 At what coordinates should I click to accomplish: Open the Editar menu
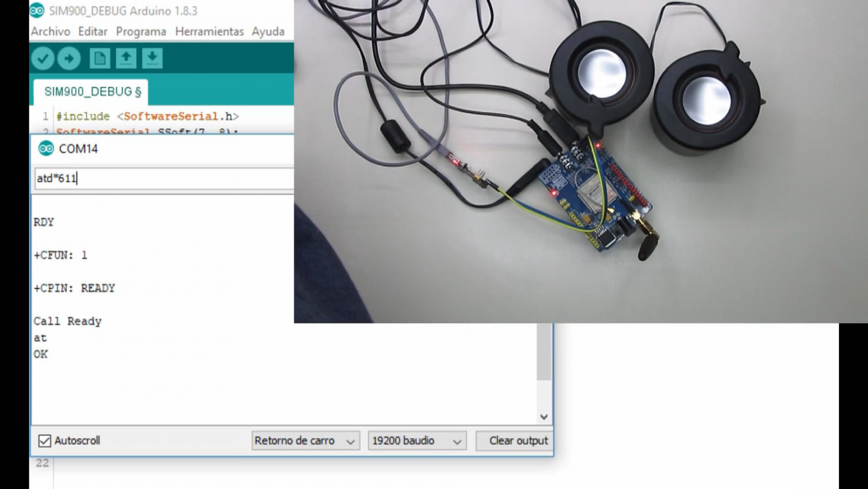click(93, 32)
